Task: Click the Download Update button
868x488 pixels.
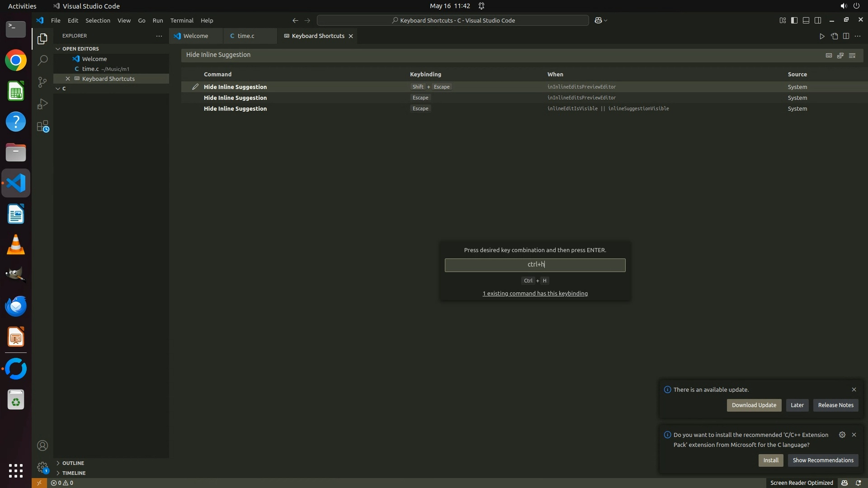Action: 754,405
